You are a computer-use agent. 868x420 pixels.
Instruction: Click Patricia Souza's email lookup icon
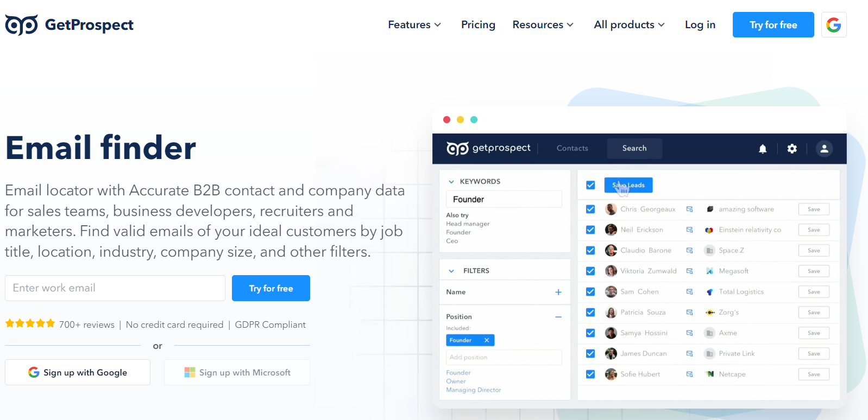[689, 312]
